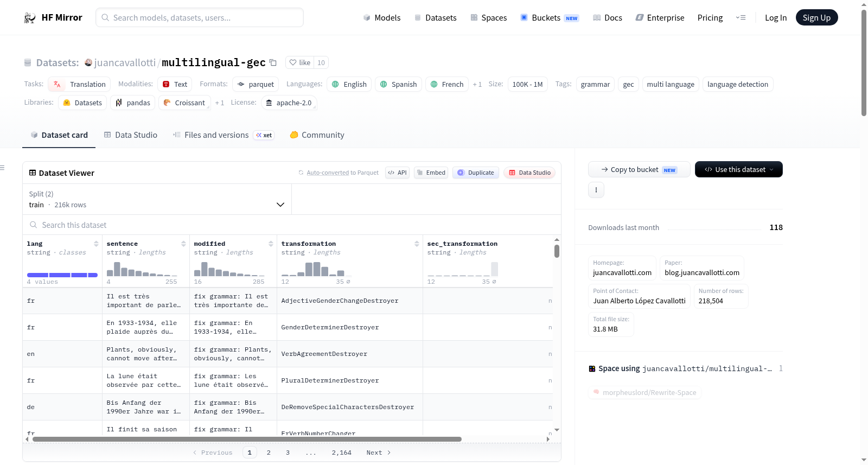Expand the Split train dropdown
This screenshot has width=868, height=465.
pyautogui.click(x=157, y=199)
